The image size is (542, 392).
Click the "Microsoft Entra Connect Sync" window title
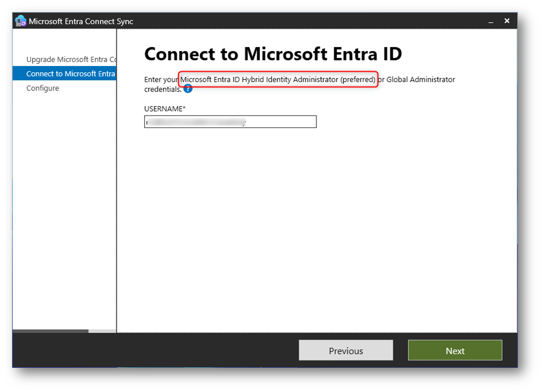point(81,21)
